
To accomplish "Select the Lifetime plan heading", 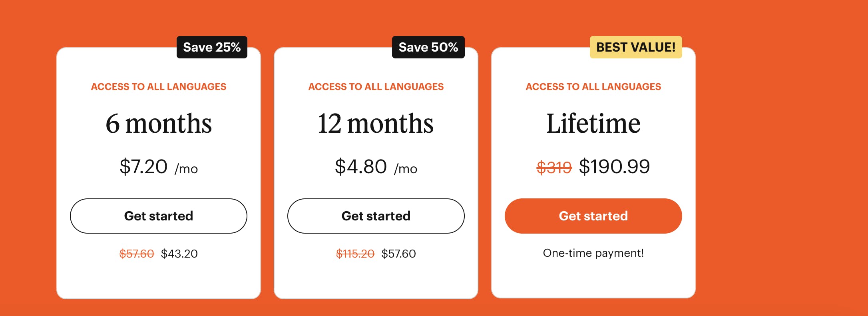I will pyautogui.click(x=593, y=123).
